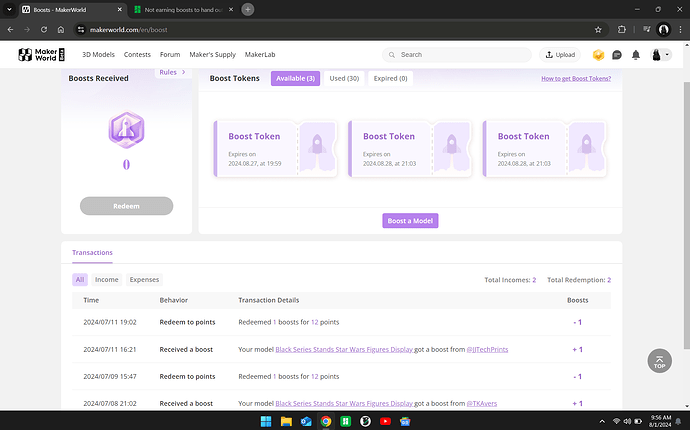Open Outlook from the taskbar

pos(306,421)
